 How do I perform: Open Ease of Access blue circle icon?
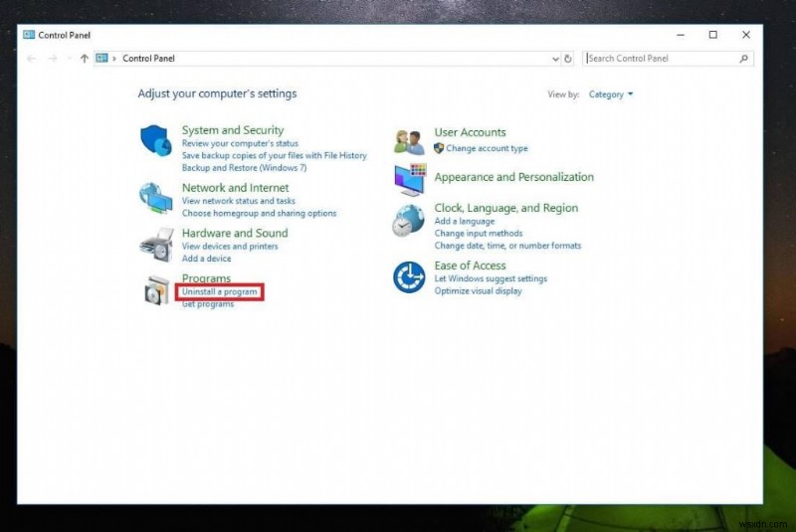[409, 277]
